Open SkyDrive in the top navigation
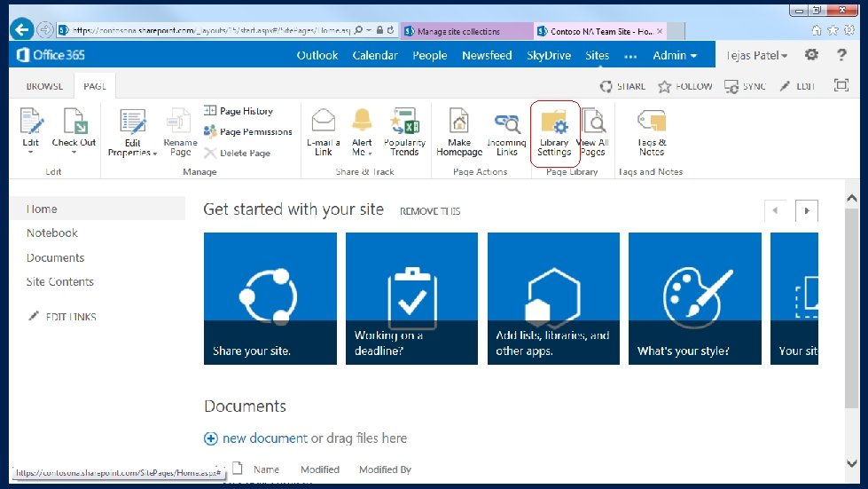 pyautogui.click(x=549, y=55)
